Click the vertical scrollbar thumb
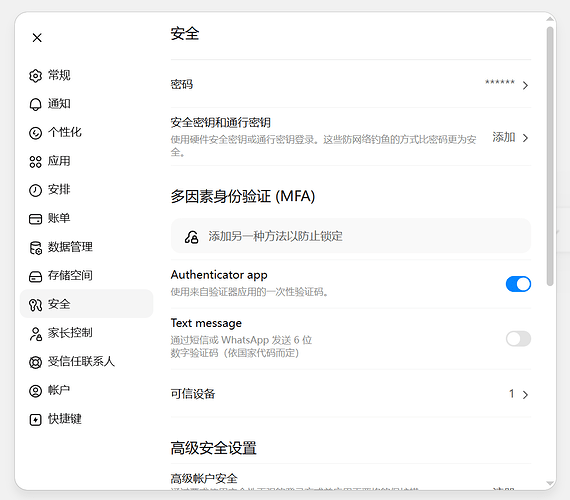This screenshot has width=570, height=500. coord(550,156)
